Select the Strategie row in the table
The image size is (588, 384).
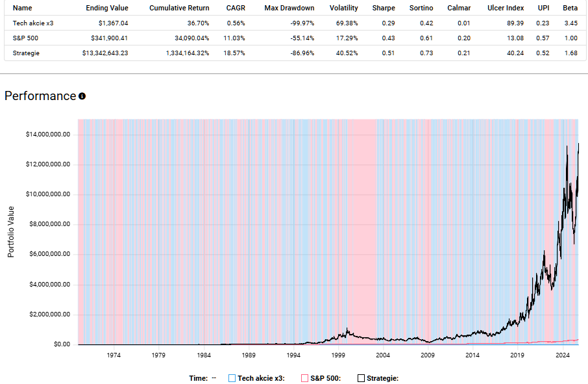(x=26, y=53)
